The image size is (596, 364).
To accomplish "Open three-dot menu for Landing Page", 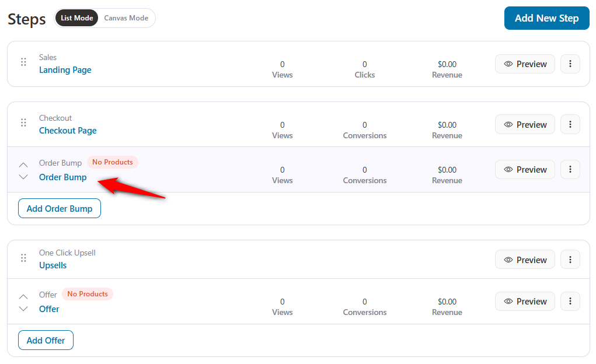I will pyautogui.click(x=570, y=64).
